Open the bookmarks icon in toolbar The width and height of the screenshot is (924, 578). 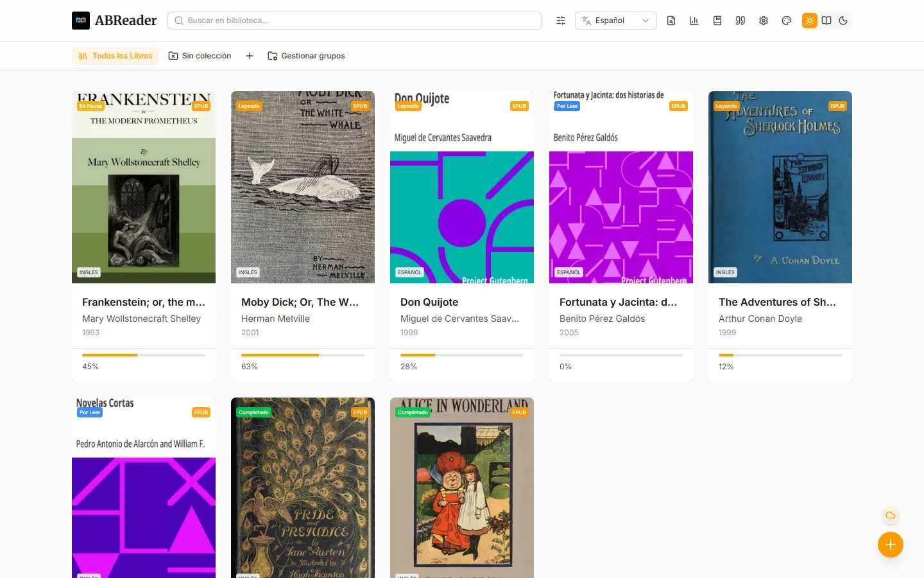(x=717, y=21)
